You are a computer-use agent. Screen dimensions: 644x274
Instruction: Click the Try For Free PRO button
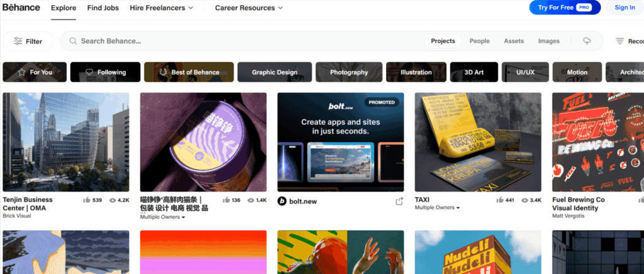[x=565, y=8]
